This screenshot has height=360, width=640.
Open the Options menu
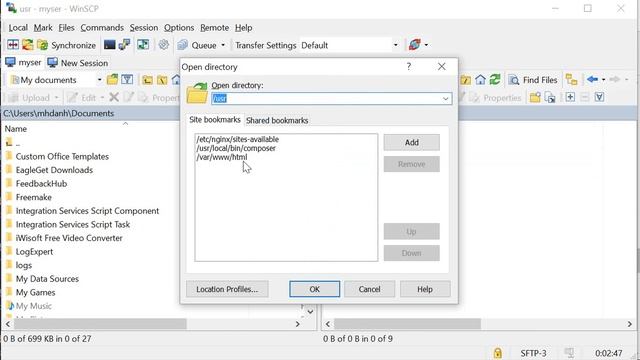tap(179, 28)
